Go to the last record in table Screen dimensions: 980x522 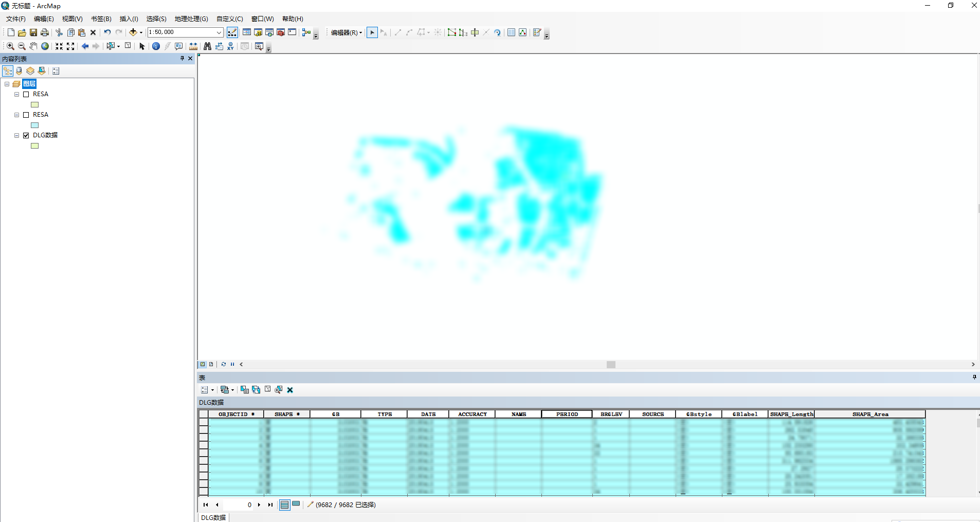pyautogui.click(x=270, y=505)
